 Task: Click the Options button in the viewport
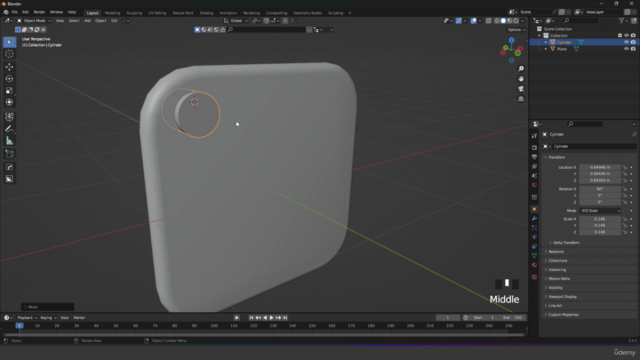[x=516, y=30]
